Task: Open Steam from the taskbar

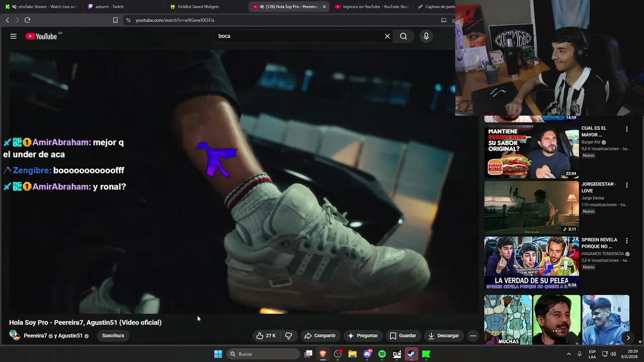Action: [412, 354]
